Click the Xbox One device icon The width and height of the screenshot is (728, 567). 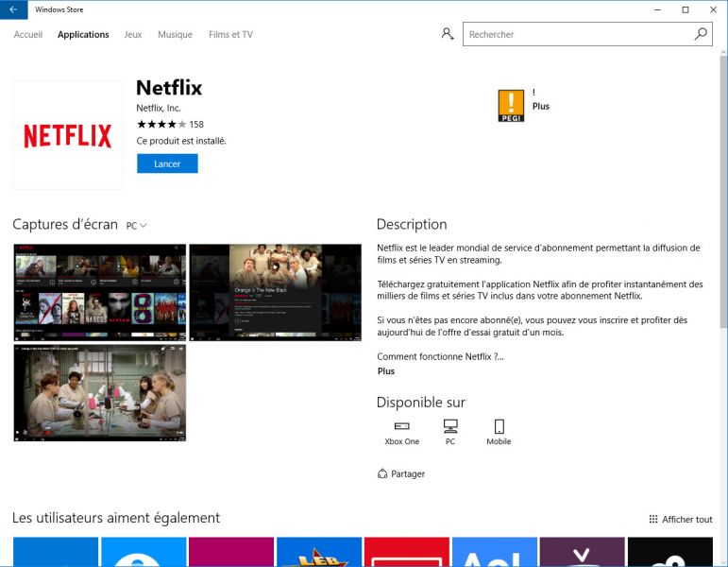click(x=401, y=425)
